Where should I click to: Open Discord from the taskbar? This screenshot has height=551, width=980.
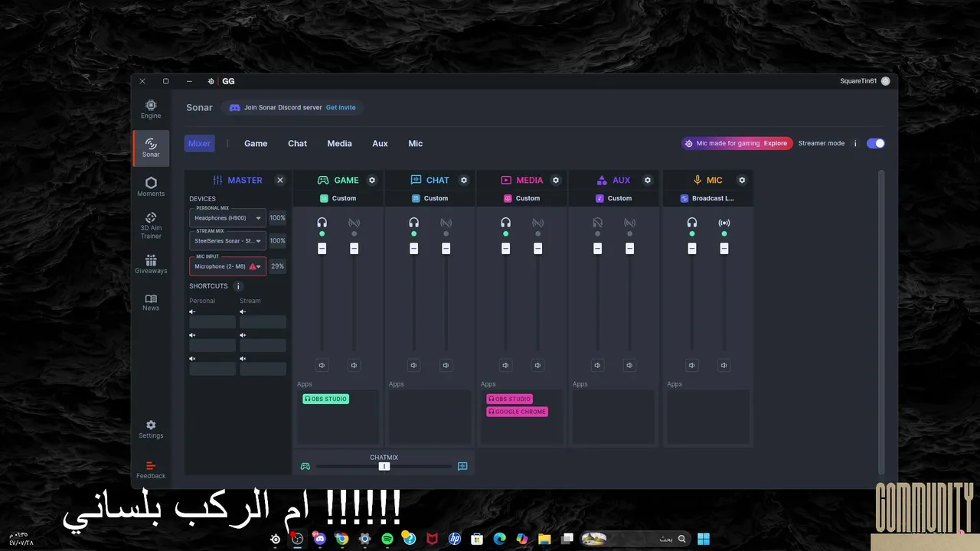[x=319, y=539]
